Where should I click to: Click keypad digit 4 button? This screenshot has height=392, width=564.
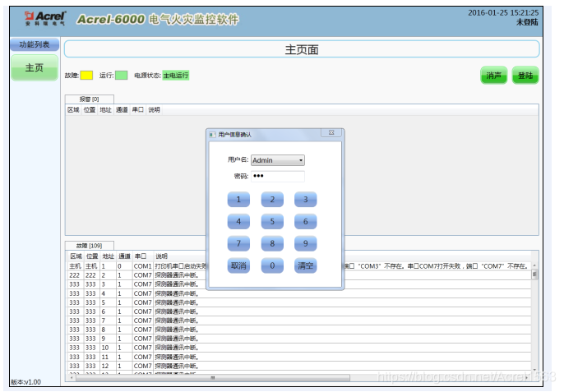pos(238,222)
